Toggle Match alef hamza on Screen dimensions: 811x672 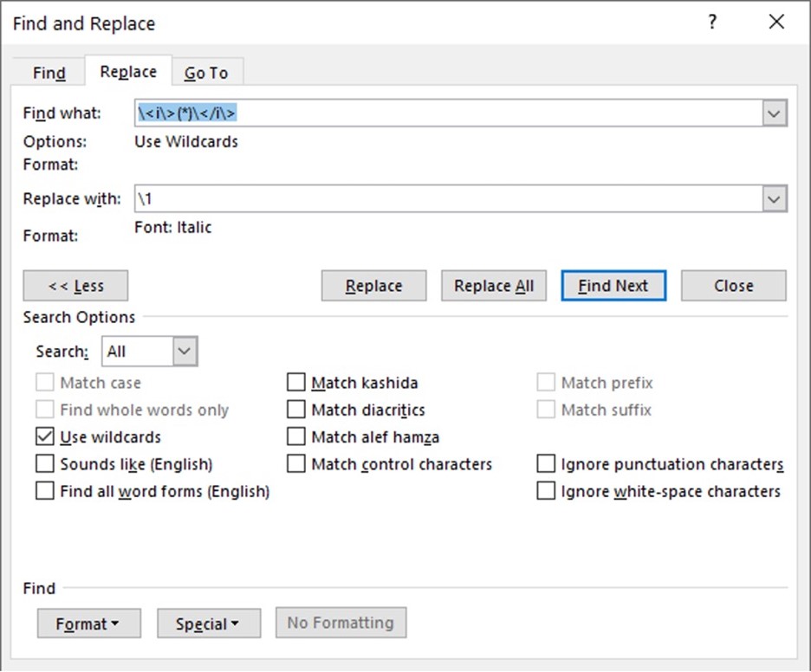coord(295,436)
